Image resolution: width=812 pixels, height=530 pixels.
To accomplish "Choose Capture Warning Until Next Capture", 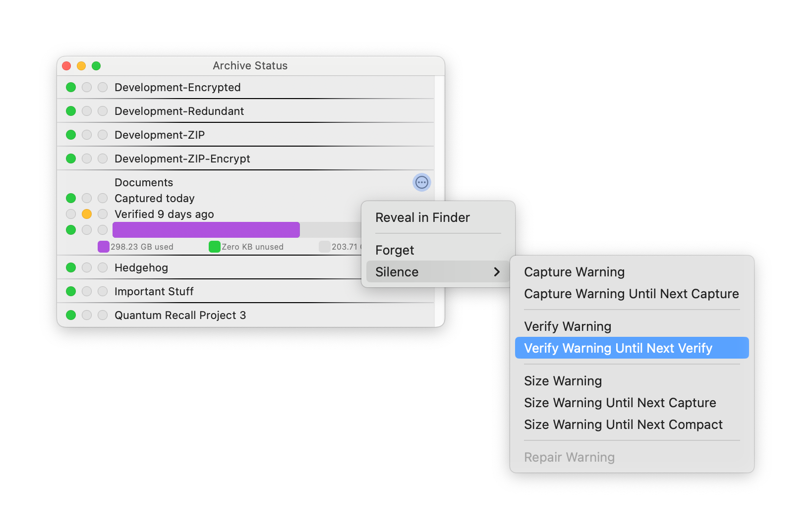I will click(632, 294).
